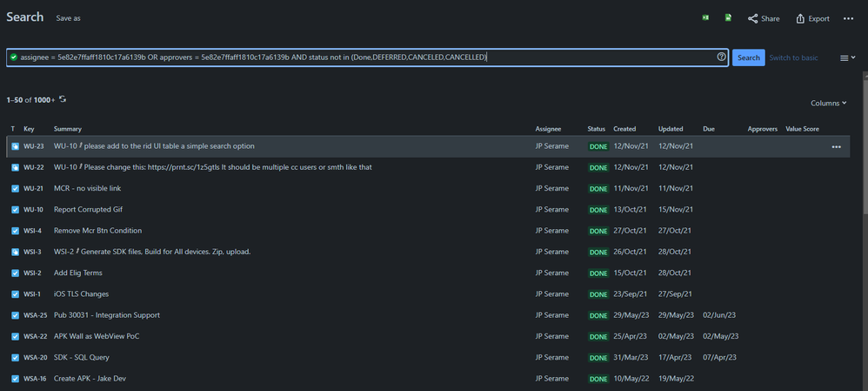This screenshot has width=868, height=391.
Task: Click the green valid-query check icon
Action: pos(14,57)
